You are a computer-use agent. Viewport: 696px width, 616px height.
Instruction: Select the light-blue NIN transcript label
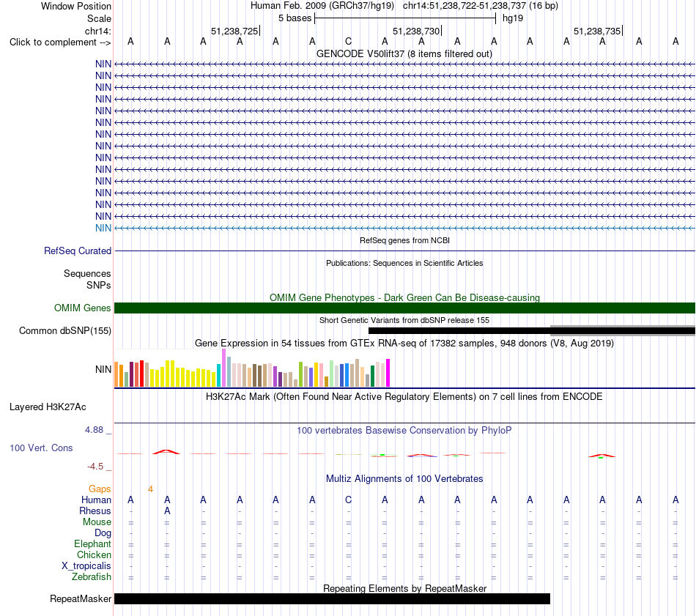pyautogui.click(x=103, y=228)
